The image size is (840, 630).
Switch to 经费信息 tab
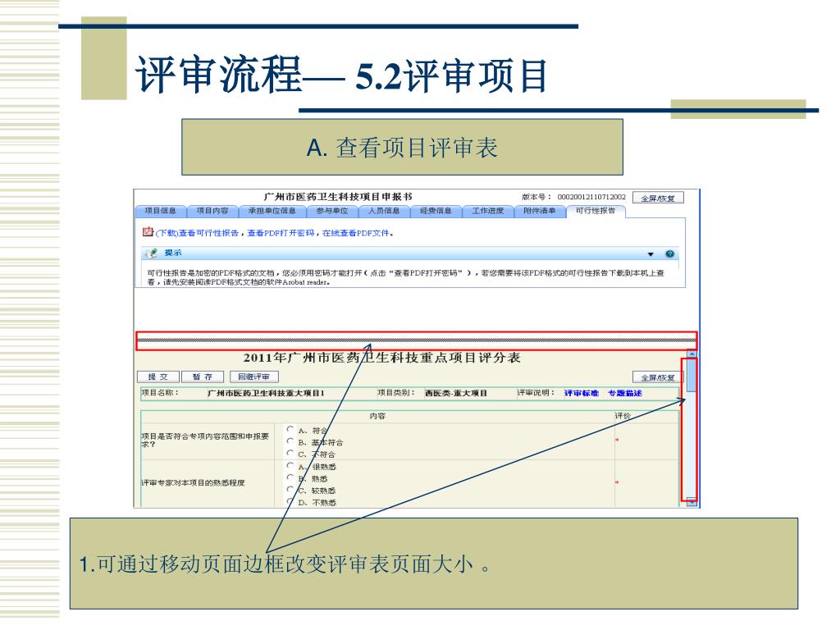tap(436, 211)
